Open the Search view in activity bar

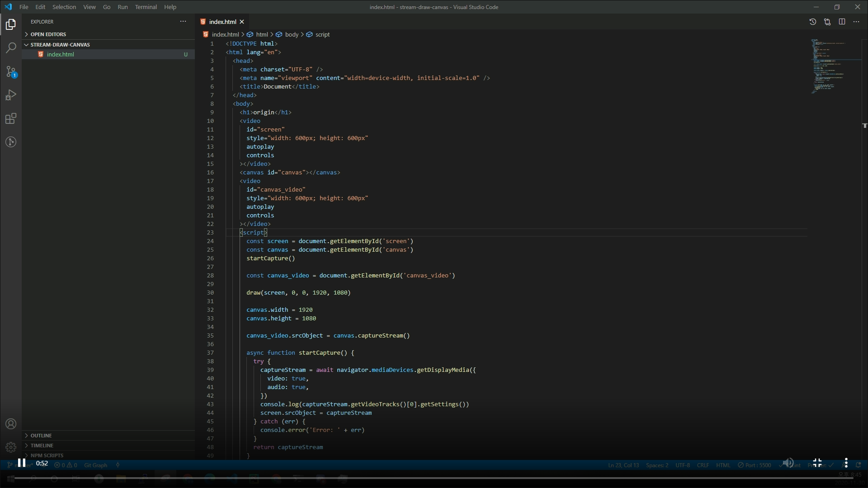click(11, 48)
